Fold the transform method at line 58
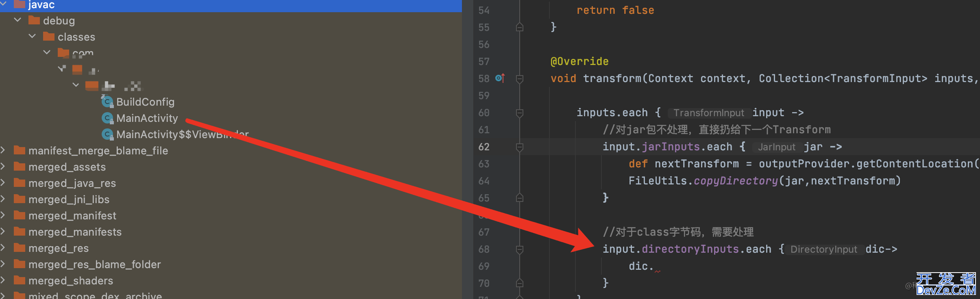Viewport: 980px width, 299px height. coord(519,78)
